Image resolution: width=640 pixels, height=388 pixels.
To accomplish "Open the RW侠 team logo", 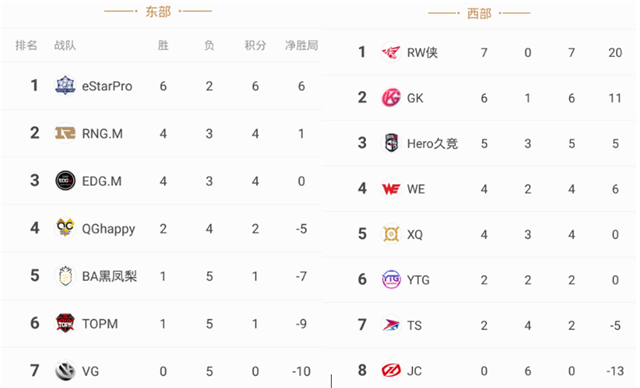I will tap(391, 52).
